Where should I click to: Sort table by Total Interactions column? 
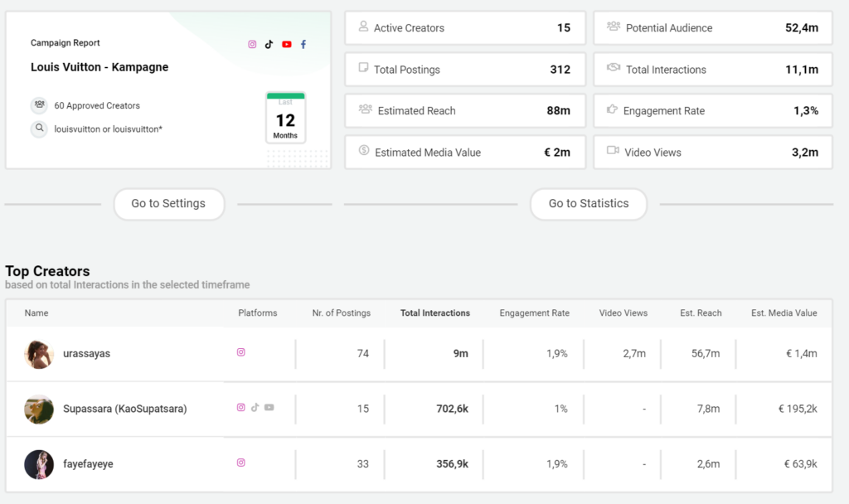click(x=434, y=313)
